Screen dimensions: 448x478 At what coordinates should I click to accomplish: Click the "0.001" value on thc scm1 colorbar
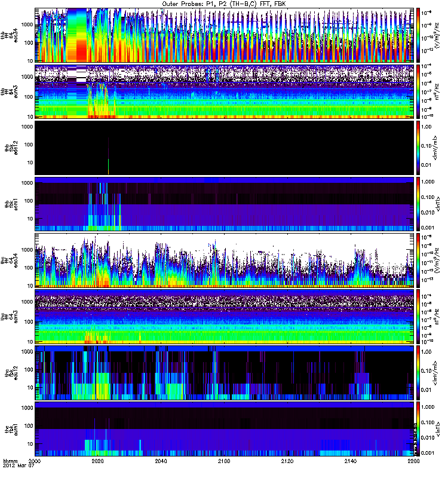(x=428, y=453)
